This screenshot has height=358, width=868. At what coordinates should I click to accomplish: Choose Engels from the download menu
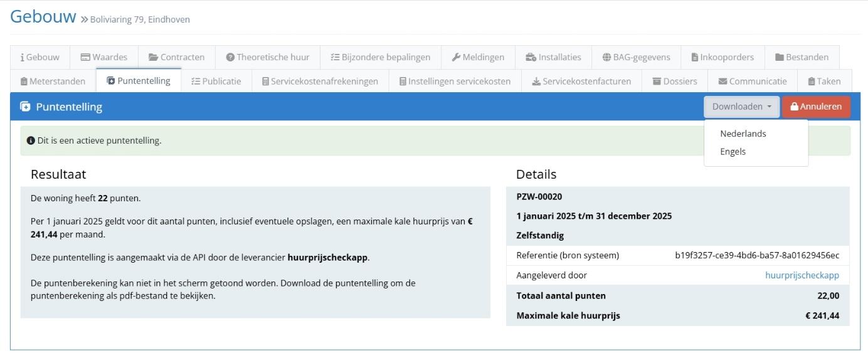[733, 151]
